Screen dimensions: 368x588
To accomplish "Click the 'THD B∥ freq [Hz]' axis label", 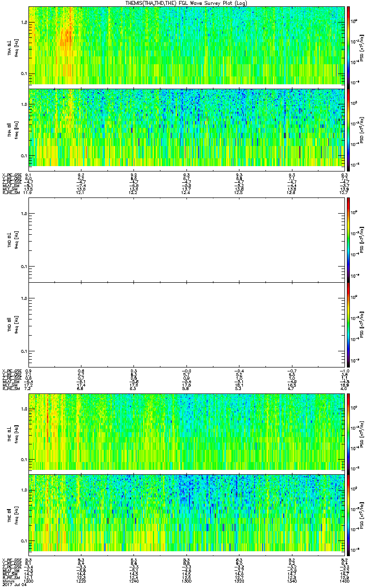I will (12, 325).
